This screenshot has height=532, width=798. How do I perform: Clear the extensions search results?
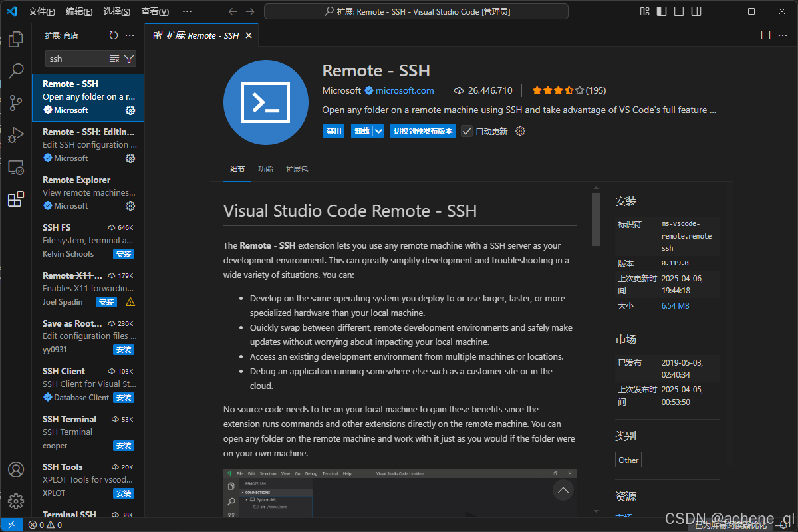[x=114, y=59]
